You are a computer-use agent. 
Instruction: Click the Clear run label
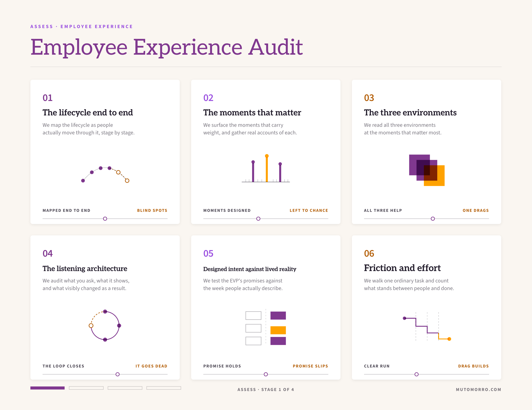click(x=377, y=366)
